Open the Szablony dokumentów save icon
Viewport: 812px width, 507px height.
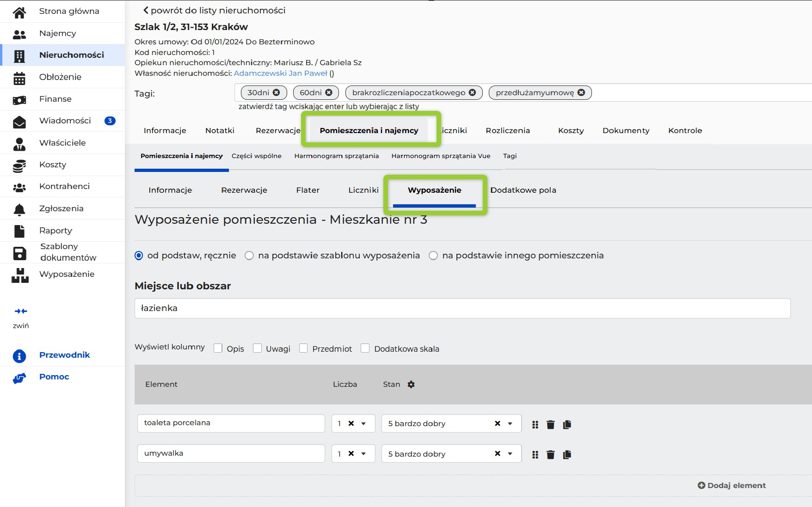point(19,253)
